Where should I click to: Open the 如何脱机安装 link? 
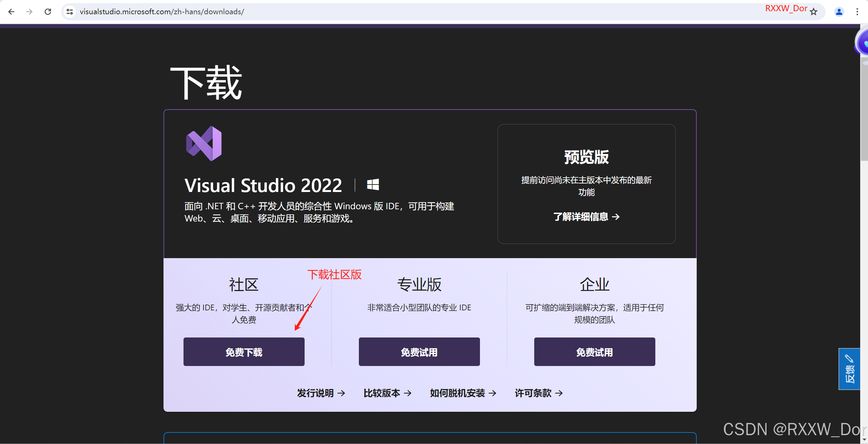tap(463, 393)
